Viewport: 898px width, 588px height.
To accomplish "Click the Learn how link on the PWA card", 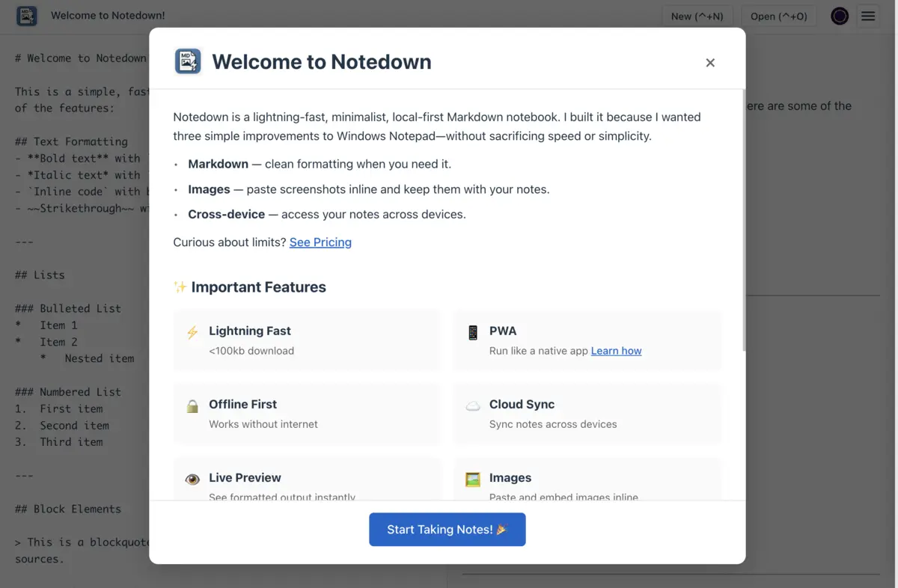I will pos(616,350).
